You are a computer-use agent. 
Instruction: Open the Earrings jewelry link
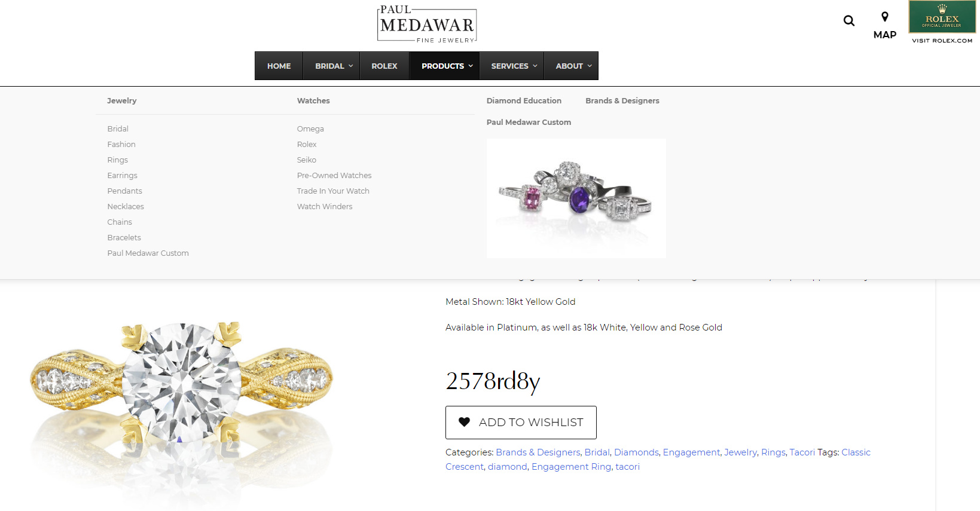(x=123, y=175)
